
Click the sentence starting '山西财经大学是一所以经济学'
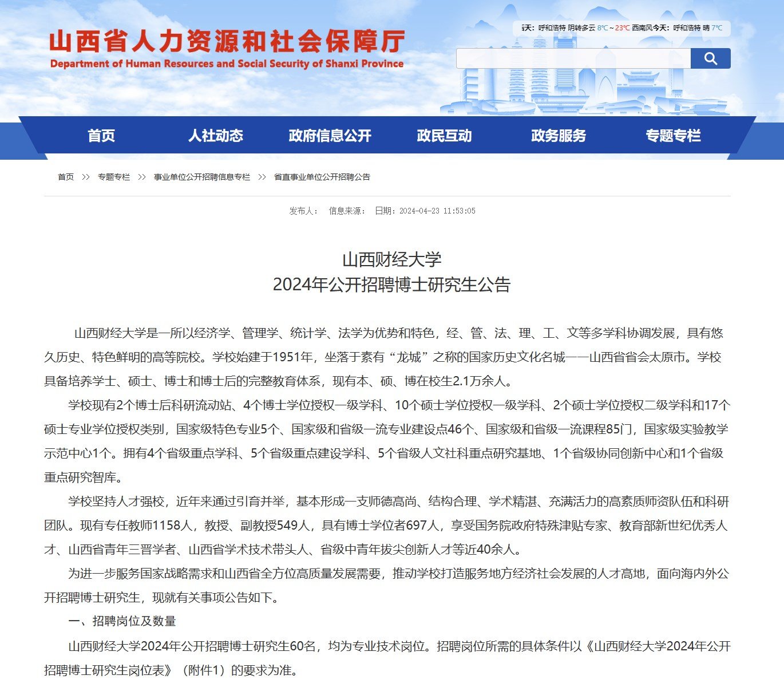coord(399,333)
